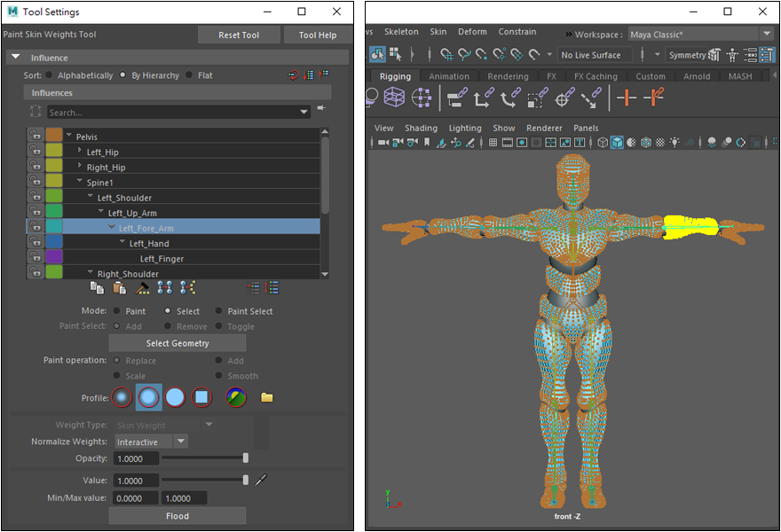Expand the Left_Hip joint node
Image resolution: width=781 pixels, height=532 pixels.
tap(80, 152)
